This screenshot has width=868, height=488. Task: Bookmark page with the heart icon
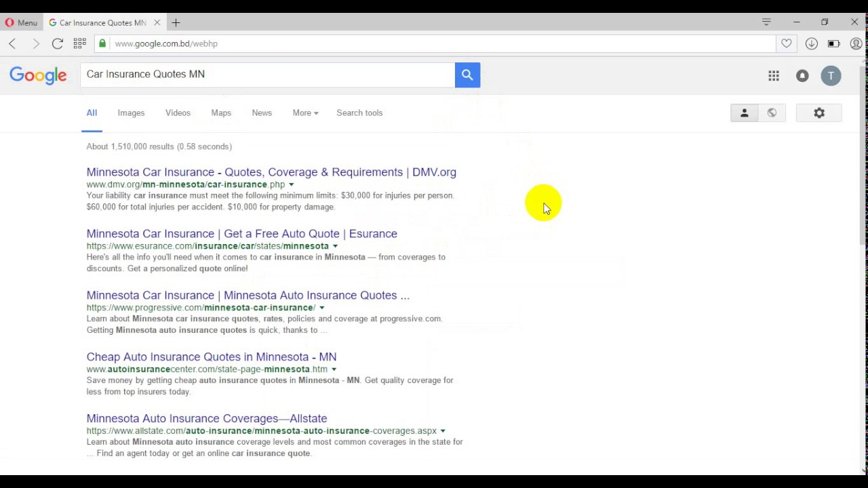pos(787,43)
